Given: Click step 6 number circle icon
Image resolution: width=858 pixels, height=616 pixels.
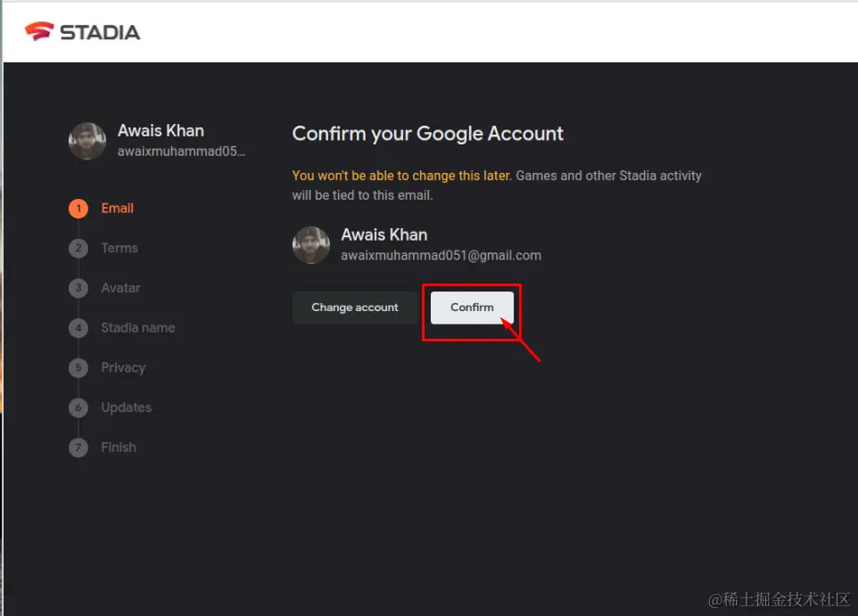Looking at the screenshot, I should point(78,407).
